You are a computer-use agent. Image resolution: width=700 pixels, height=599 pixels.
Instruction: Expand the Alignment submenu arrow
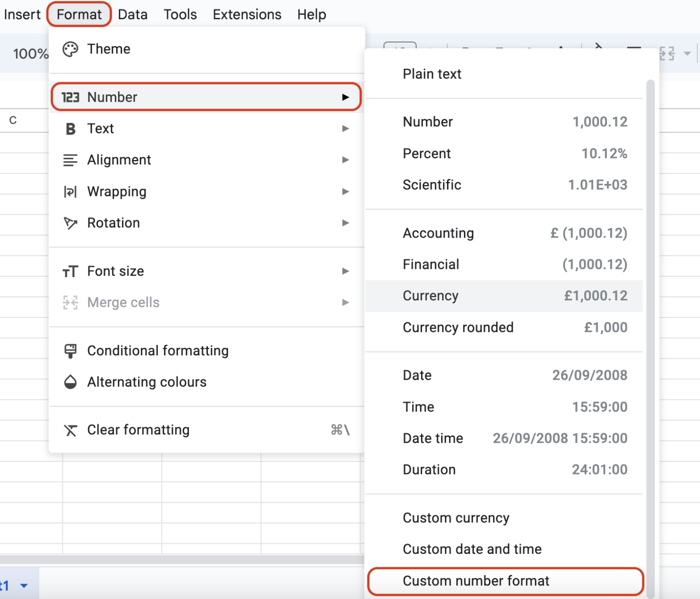point(345,160)
